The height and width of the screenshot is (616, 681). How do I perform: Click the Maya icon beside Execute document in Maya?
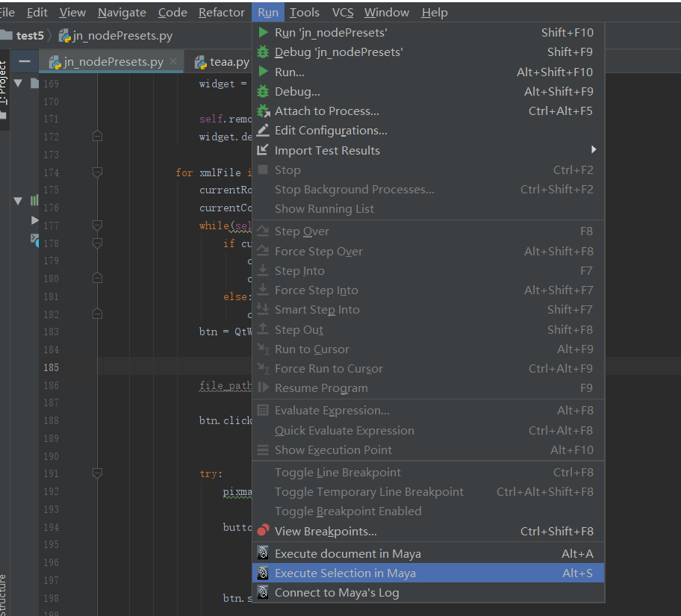tap(263, 553)
